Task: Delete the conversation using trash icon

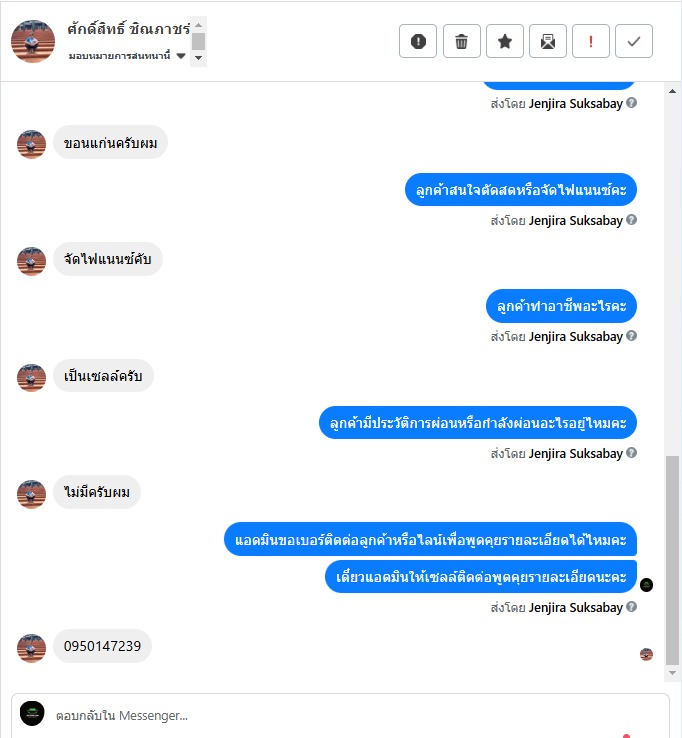Action: (461, 41)
